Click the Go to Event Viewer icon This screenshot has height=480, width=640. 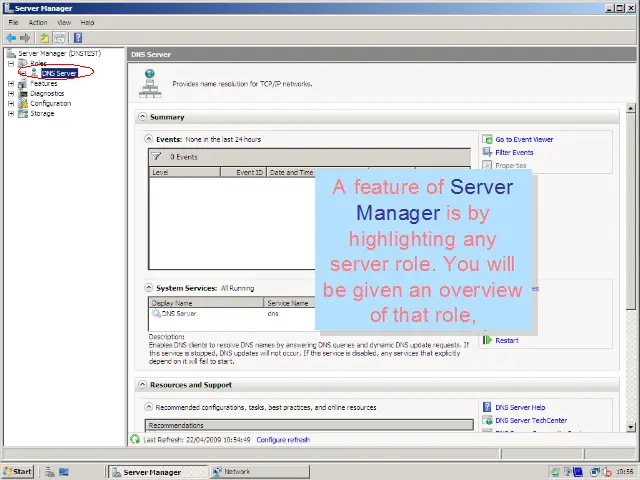[x=487, y=139]
